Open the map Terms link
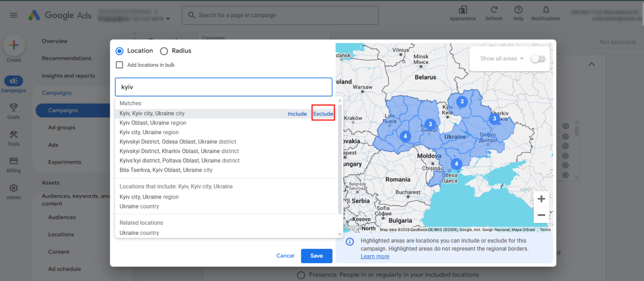This screenshot has height=281, width=644. coord(545,230)
